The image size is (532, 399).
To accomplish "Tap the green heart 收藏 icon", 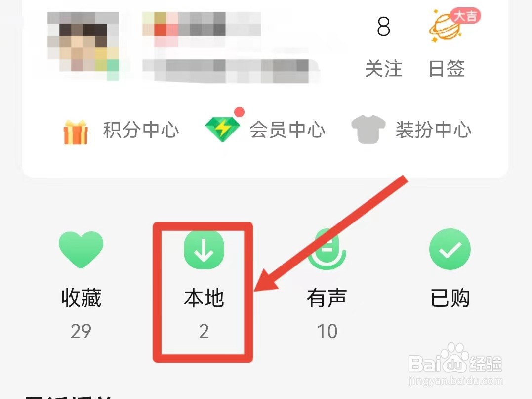I will (x=81, y=250).
